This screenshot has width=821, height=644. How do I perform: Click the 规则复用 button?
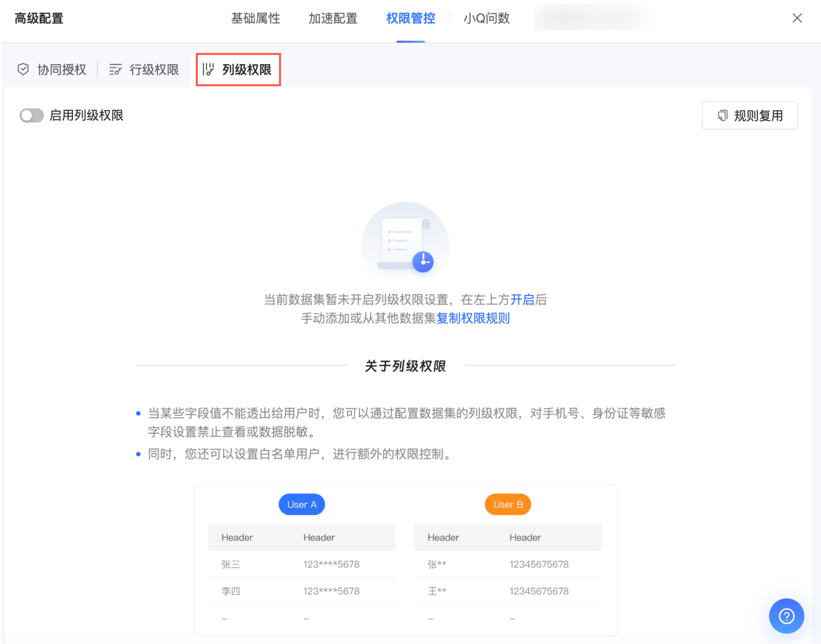click(749, 115)
